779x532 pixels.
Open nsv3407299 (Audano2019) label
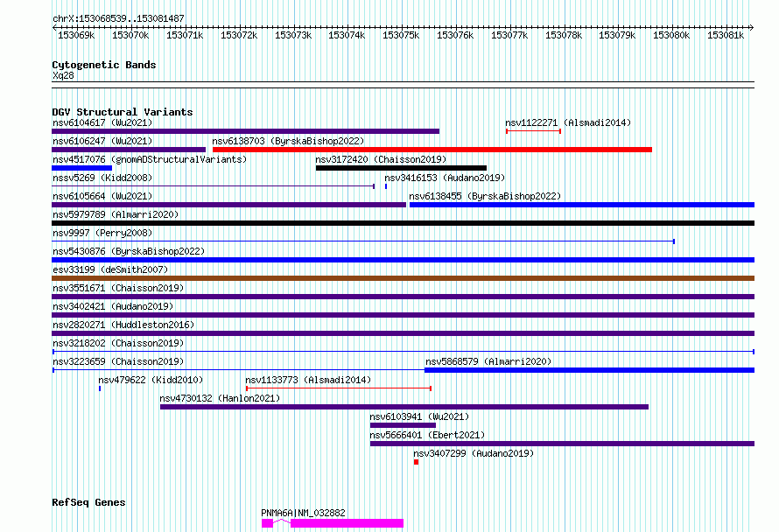[x=474, y=453]
